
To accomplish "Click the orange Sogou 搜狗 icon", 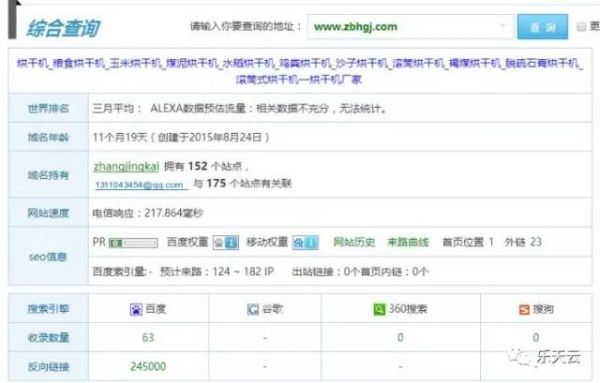I will pyautogui.click(x=524, y=309).
